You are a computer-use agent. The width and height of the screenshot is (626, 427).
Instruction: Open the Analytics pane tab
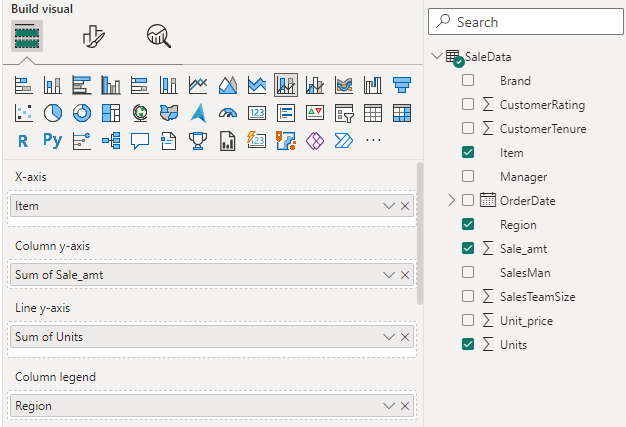[158, 36]
